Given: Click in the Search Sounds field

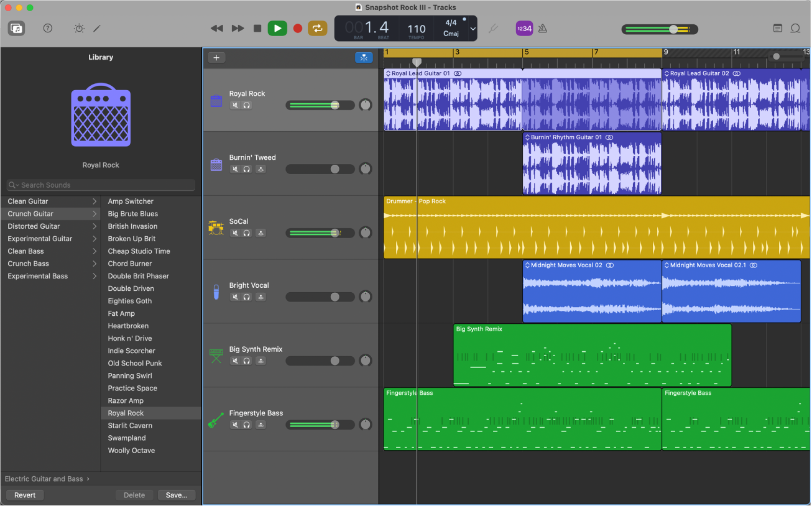Looking at the screenshot, I should (x=99, y=185).
